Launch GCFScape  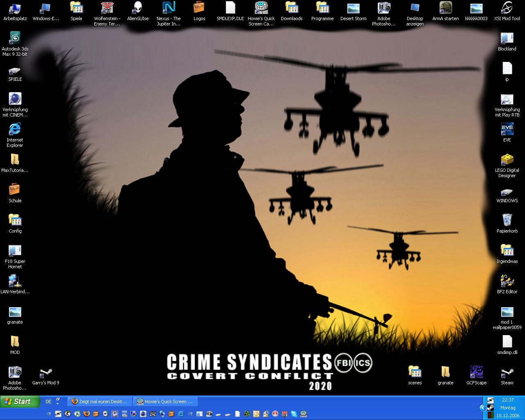(476, 376)
